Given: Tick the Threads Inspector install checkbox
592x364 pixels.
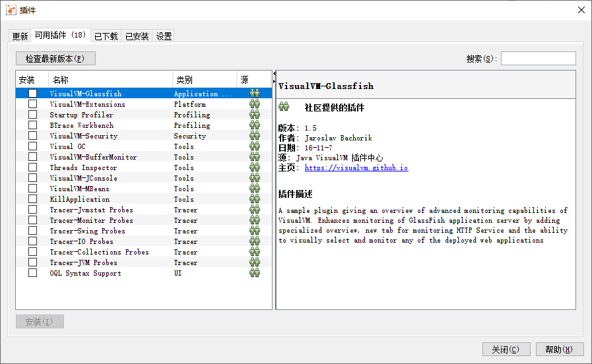Looking at the screenshot, I should click(33, 167).
